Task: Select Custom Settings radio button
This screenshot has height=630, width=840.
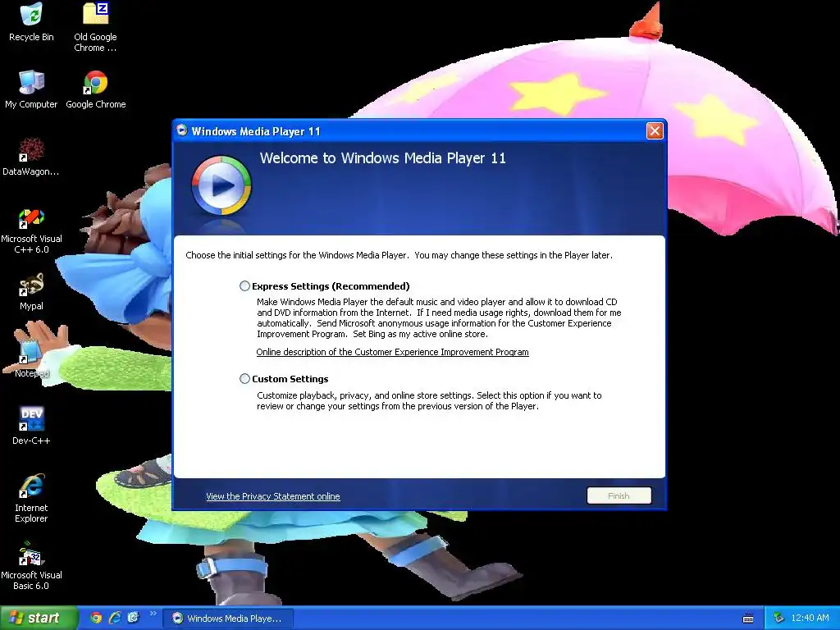Action: click(x=244, y=379)
